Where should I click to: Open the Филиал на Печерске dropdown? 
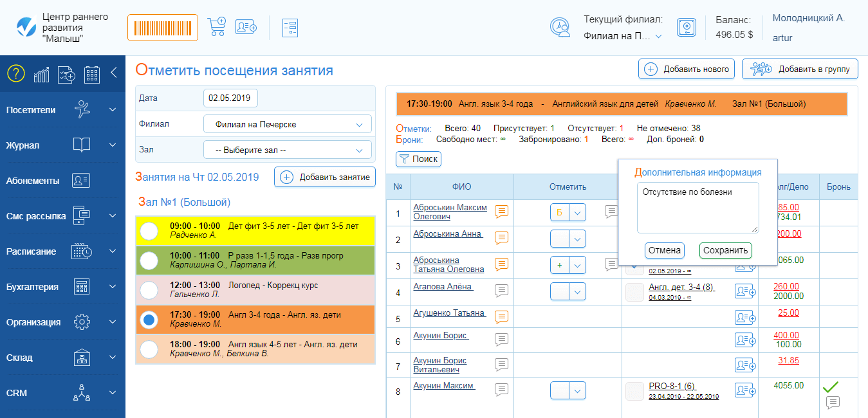coord(288,124)
